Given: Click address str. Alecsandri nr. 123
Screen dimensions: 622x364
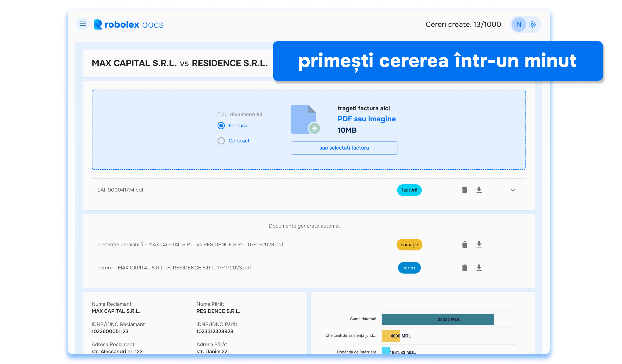Looking at the screenshot, I should [x=117, y=351].
